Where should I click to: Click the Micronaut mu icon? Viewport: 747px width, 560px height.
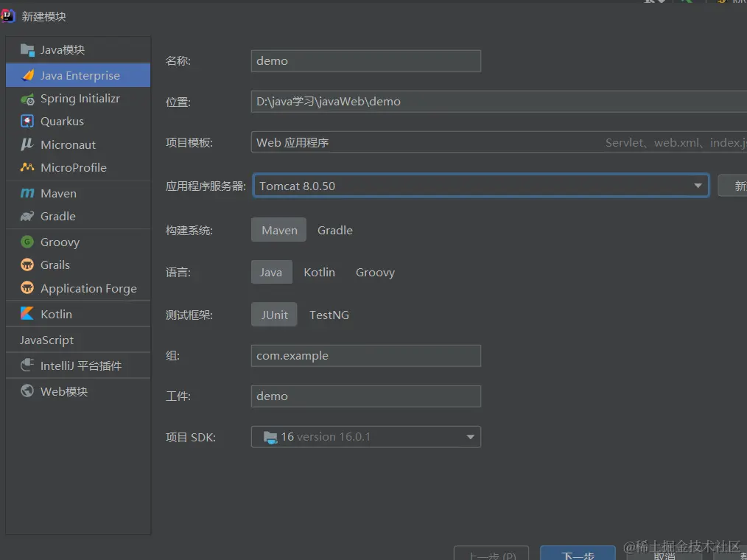[27, 144]
